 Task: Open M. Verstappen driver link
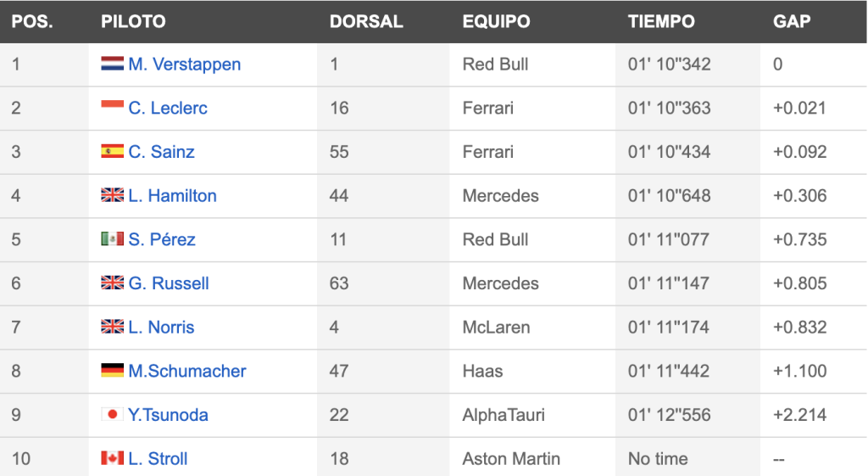[184, 64]
